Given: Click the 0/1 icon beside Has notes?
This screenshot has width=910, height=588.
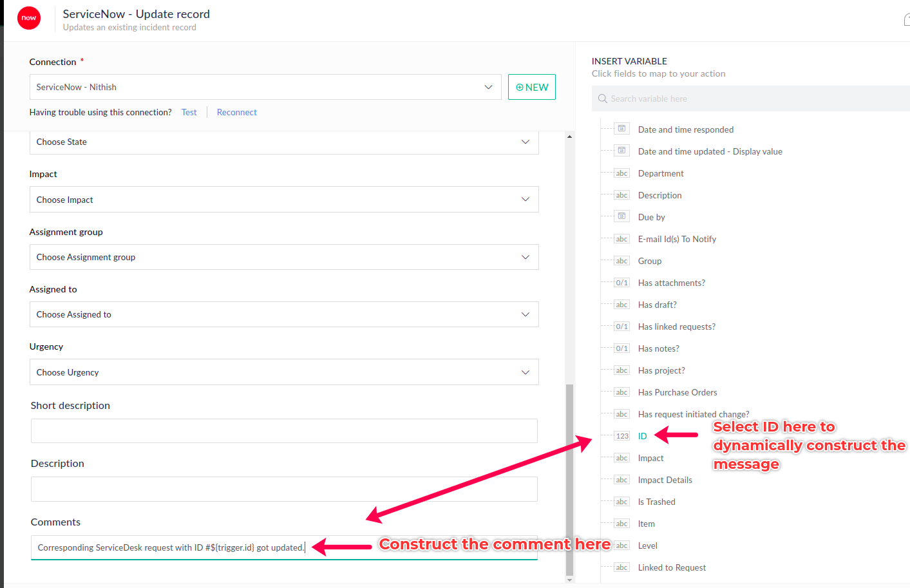Looking at the screenshot, I should pyautogui.click(x=621, y=348).
